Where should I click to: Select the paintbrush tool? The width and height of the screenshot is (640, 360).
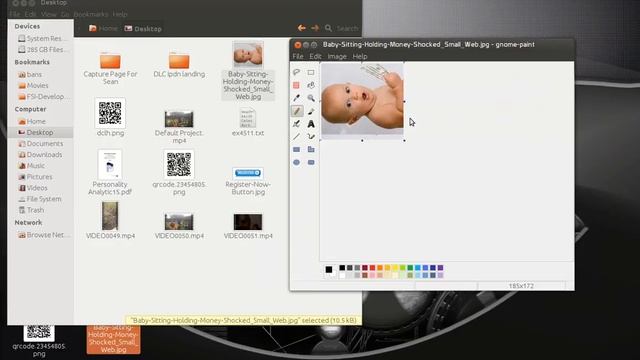coord(311,111)
